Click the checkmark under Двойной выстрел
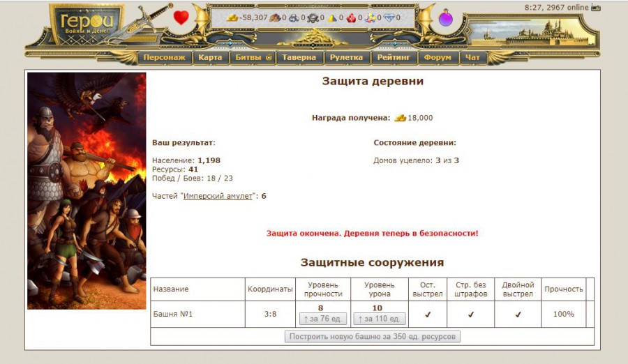Screen dimensions: 628x364 pos(518,314)
